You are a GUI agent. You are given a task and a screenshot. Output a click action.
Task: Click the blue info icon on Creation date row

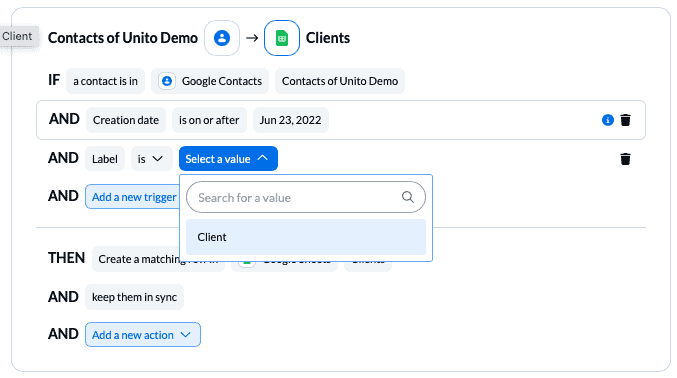(x=607, y=120)
